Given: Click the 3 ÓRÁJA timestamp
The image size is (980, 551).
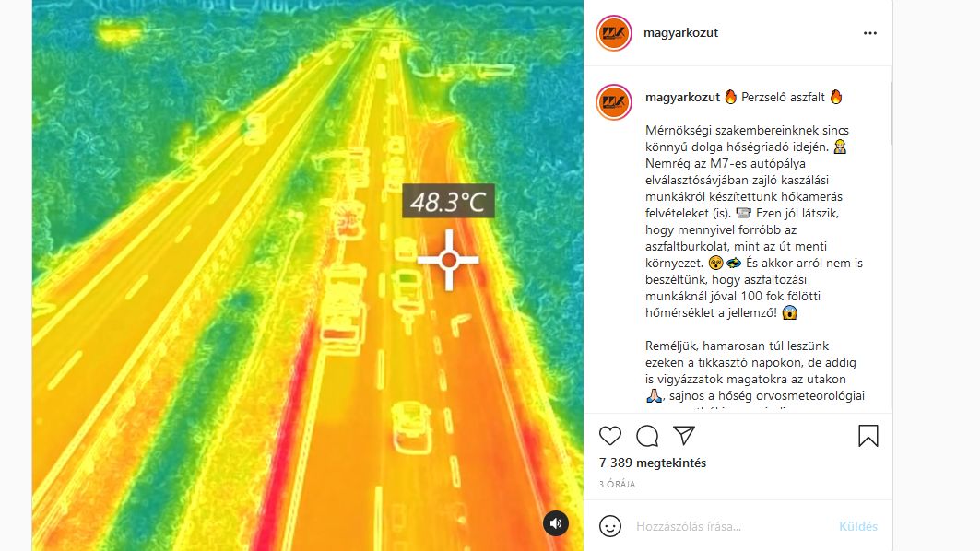Looking at the screenshot, I should coord(617,484).
